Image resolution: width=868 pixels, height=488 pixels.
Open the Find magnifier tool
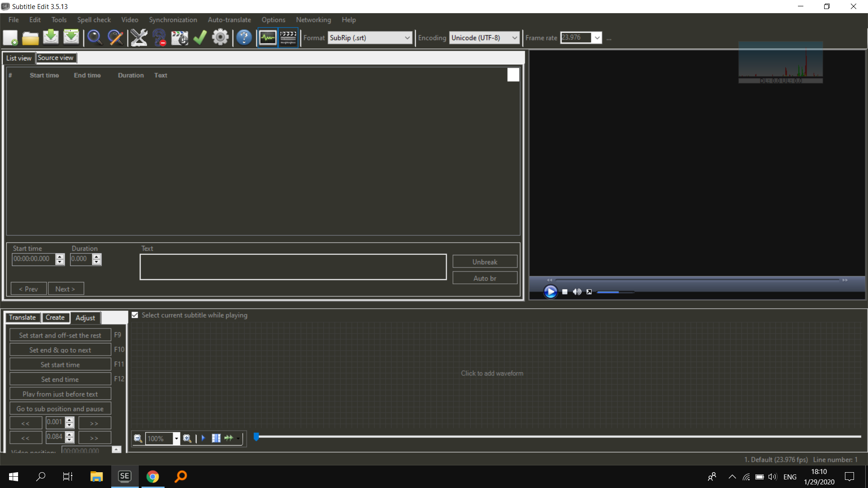pos(94,38)
